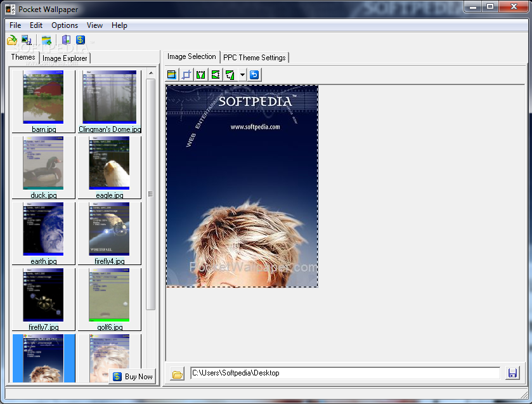Click the output path input field

point(345,373)
